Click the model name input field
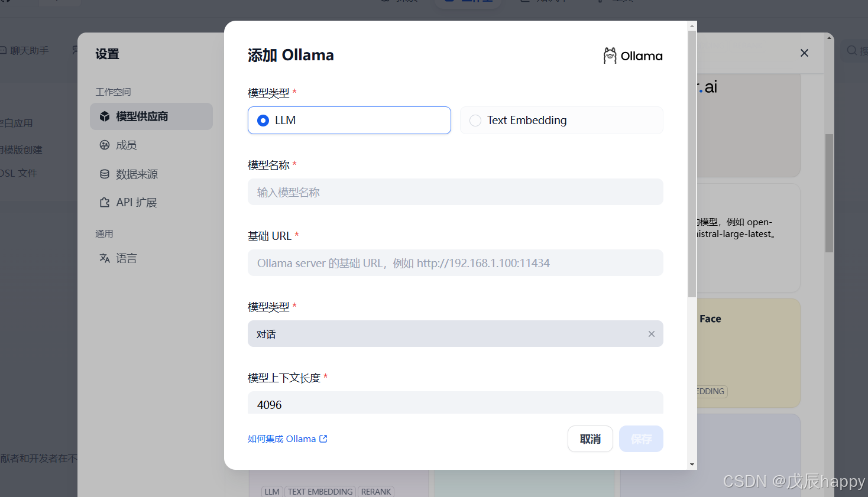The height and width of the screenshot is (497, 868). pos(455,192)
